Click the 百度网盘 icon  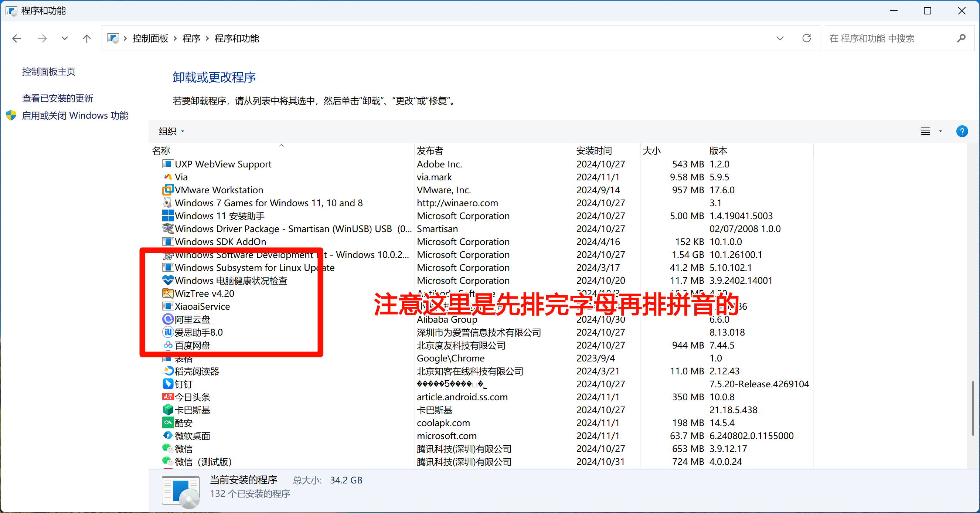point(168,345)
